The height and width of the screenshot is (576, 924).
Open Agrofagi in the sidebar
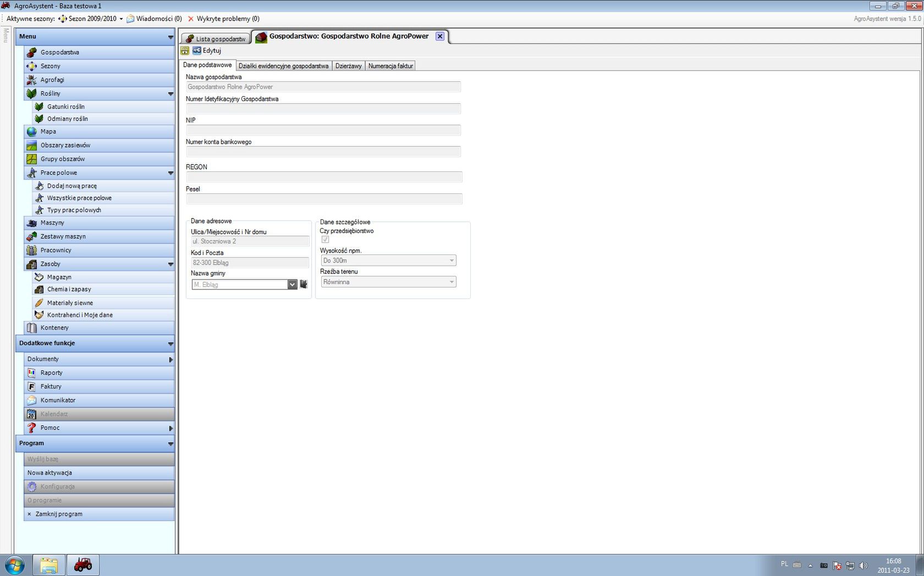[99, 80]
